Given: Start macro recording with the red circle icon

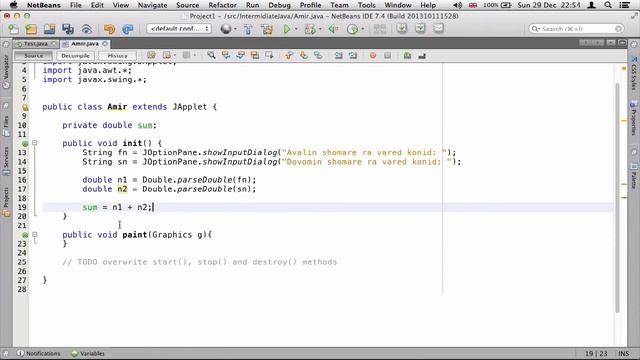Looking at the screenshot, I should pyautogui.click(x=373, y=55).
